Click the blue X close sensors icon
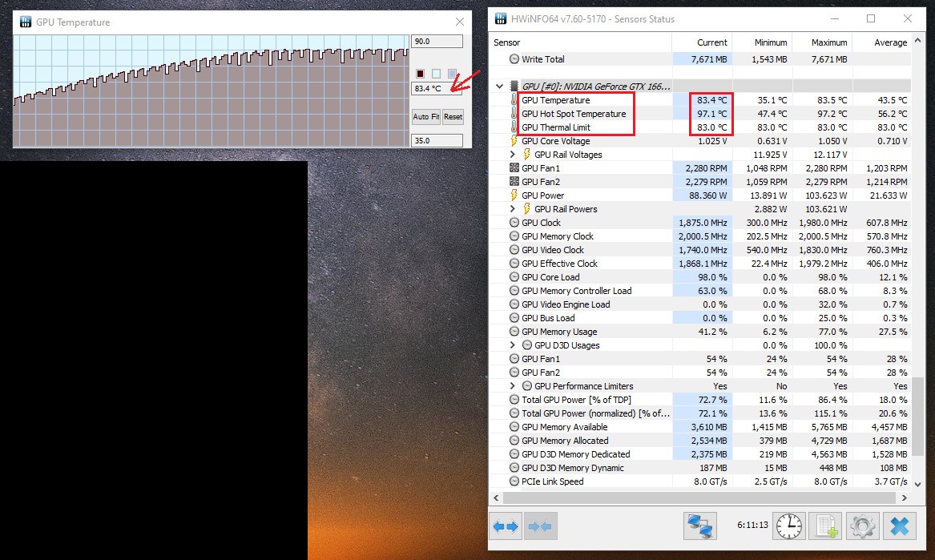The image size is (935, 560). pyautogui.click(x=899, y=526)
